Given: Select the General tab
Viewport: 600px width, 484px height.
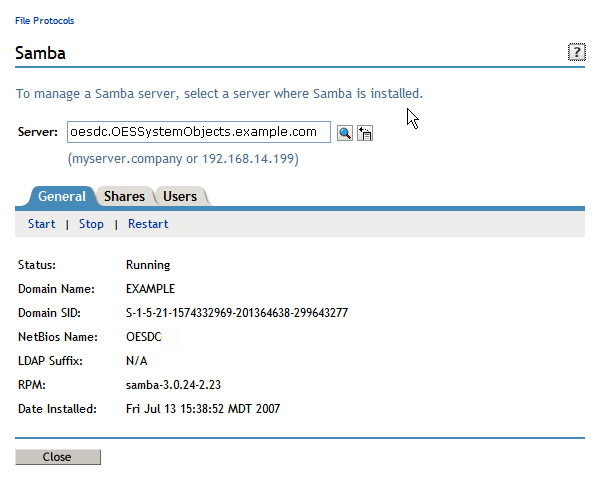Looking at the screenshot, I should [x=62, y=197].
